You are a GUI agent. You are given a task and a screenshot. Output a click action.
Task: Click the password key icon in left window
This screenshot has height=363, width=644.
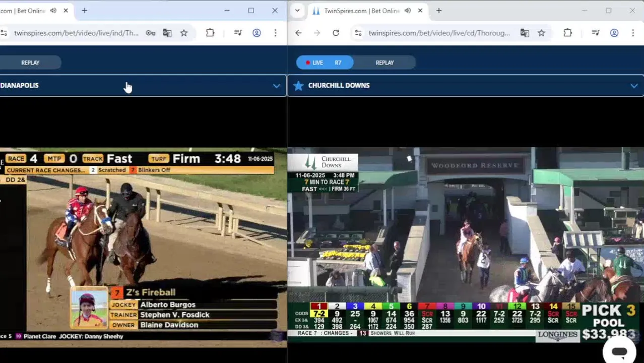pos(150,33)
